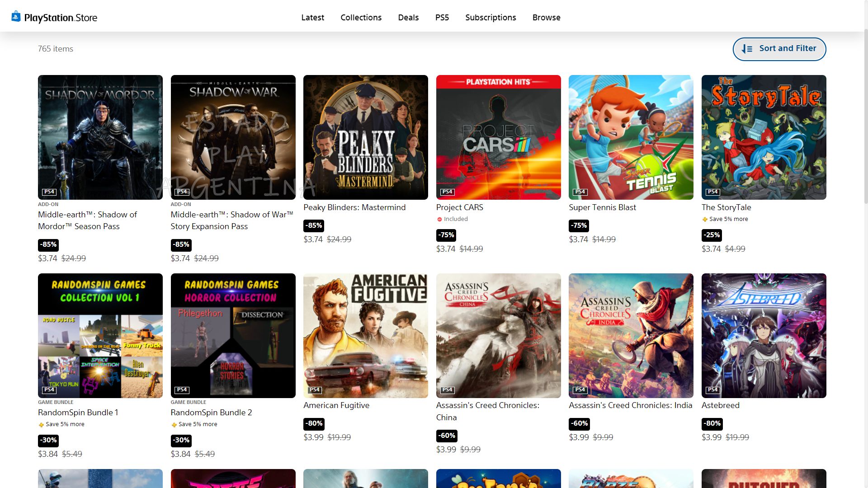Viewport: 868px width, 488px height.
Task: Click Included icon under Project CARS
Action: click(x=439, y=219)
